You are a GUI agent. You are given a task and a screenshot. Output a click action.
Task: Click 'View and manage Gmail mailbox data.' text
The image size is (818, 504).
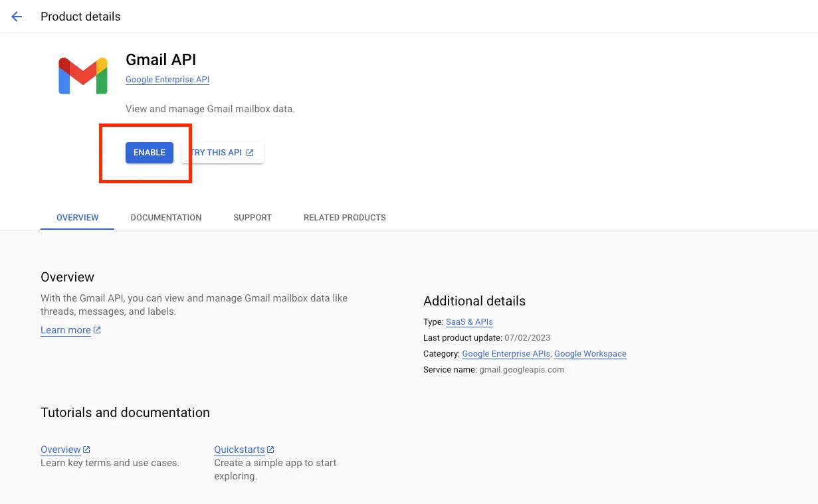pyautogui.click(x=210, y=108)
